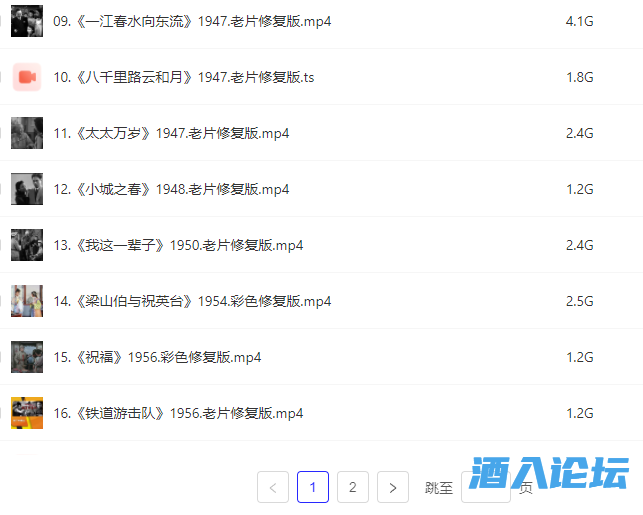
Task: Focus the 跳至 page number input
Action: point(486,487)
